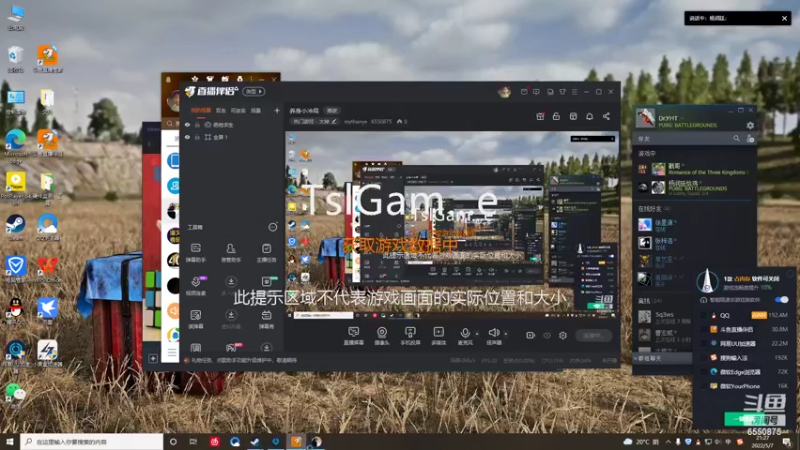Lock the first source layer
This screenshot has height=450, width=800.
[x=197, y=124]
